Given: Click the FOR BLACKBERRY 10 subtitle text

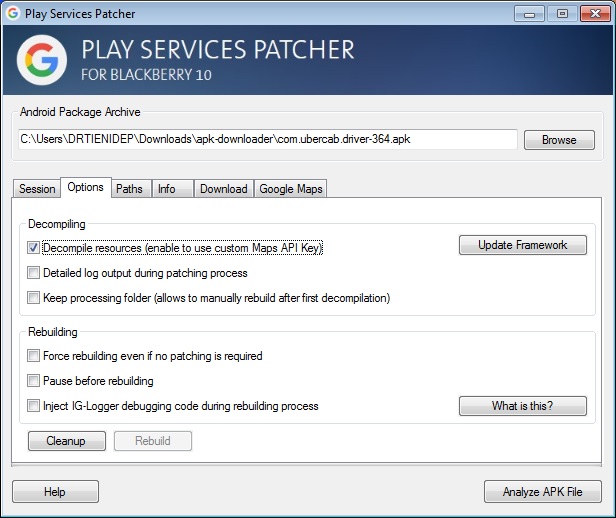Looking at the screenshot, I should pyautogui.click(x=146, y=75).
